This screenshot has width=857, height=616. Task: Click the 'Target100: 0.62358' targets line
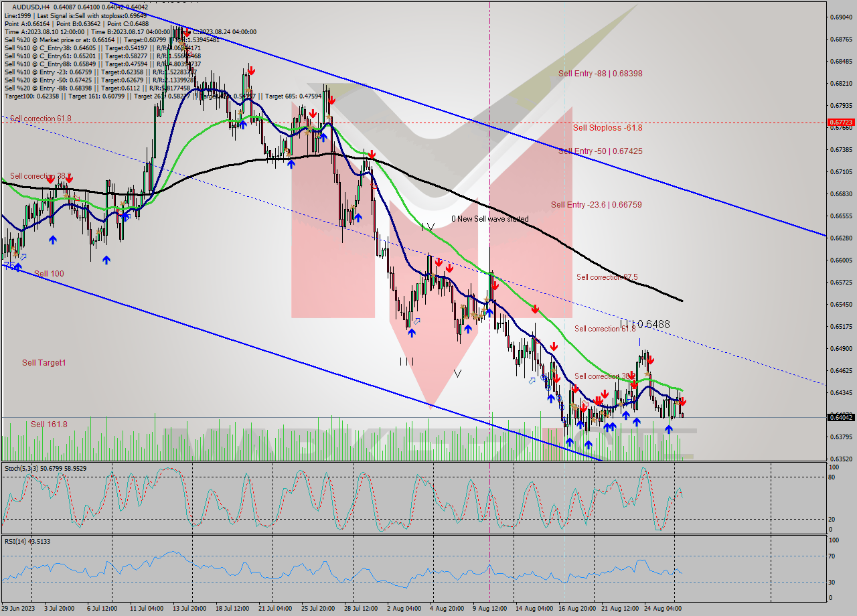coord(163,96)
